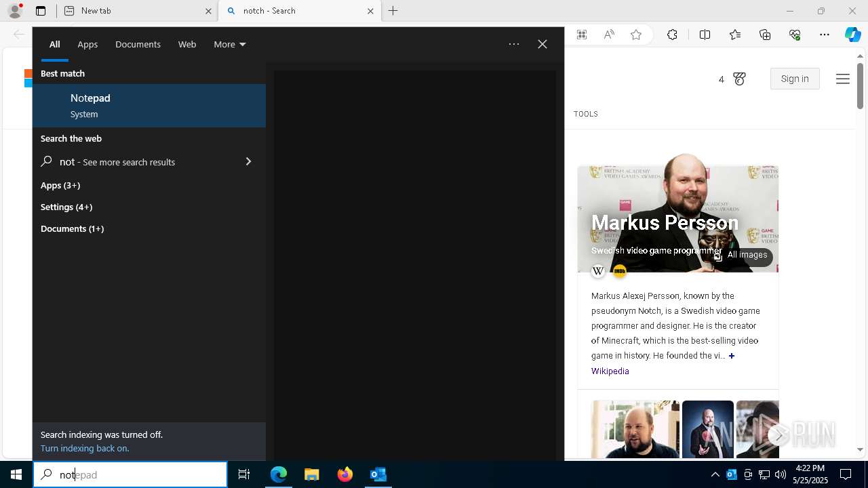The height and width of the screenshot is (488, 868).
Task: Close the notch - Search tab
Action: point(370,11)
